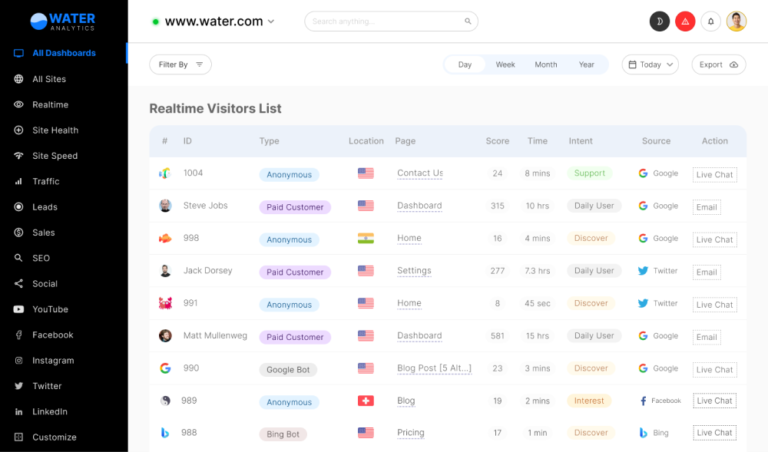This screenshot has height=452, width=768.
Task: Open the Today date dropdown
Action: click(x=650, y=64)
